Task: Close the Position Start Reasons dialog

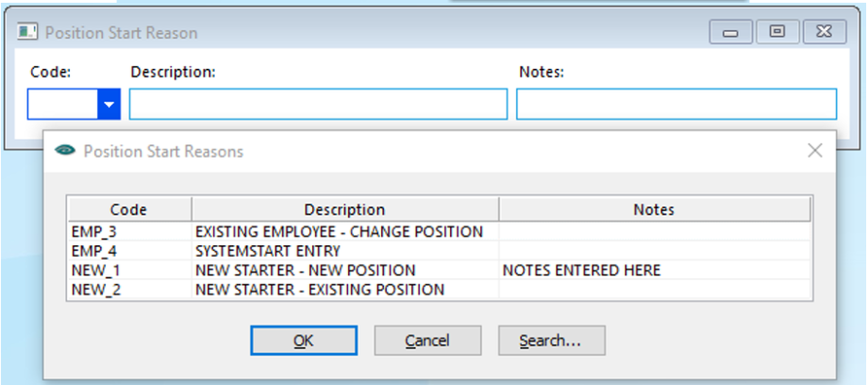Action: pos(815,150)
